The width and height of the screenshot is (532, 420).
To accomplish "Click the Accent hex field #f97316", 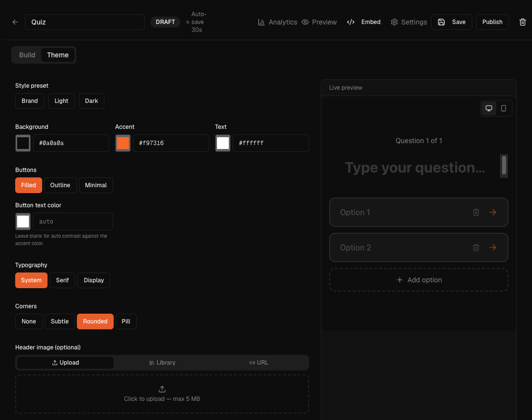I will [170, 143].
